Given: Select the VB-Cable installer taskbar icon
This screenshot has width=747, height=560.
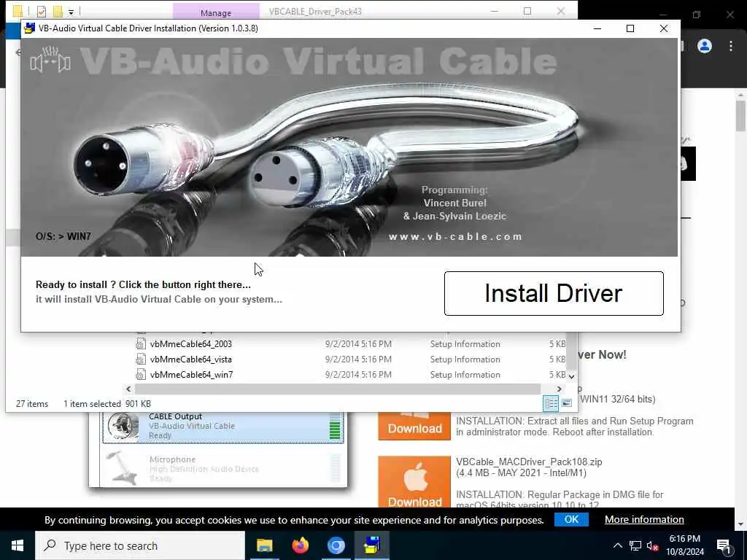Looking at the screenshot, I should tap(371, 545).
